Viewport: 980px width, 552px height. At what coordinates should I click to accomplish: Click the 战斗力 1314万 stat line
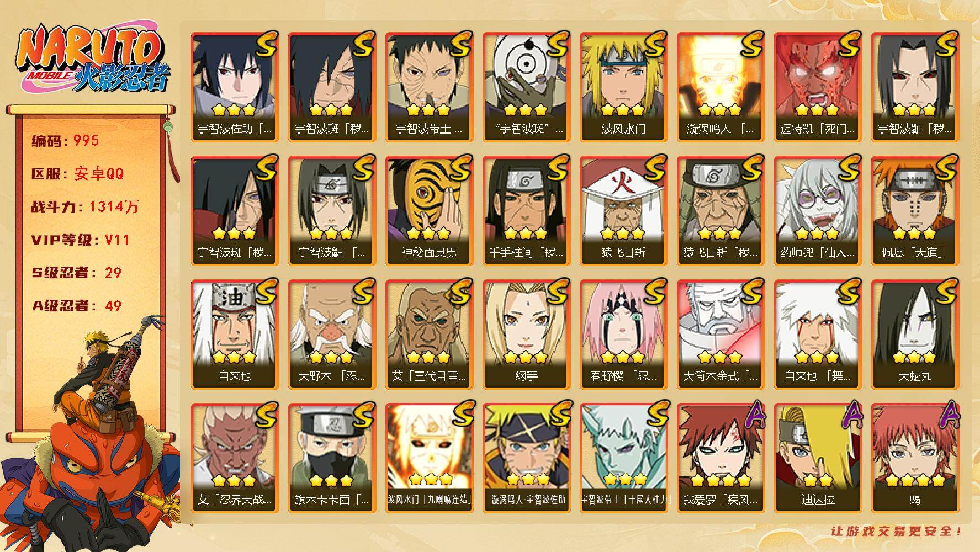[x=86, y=207]
